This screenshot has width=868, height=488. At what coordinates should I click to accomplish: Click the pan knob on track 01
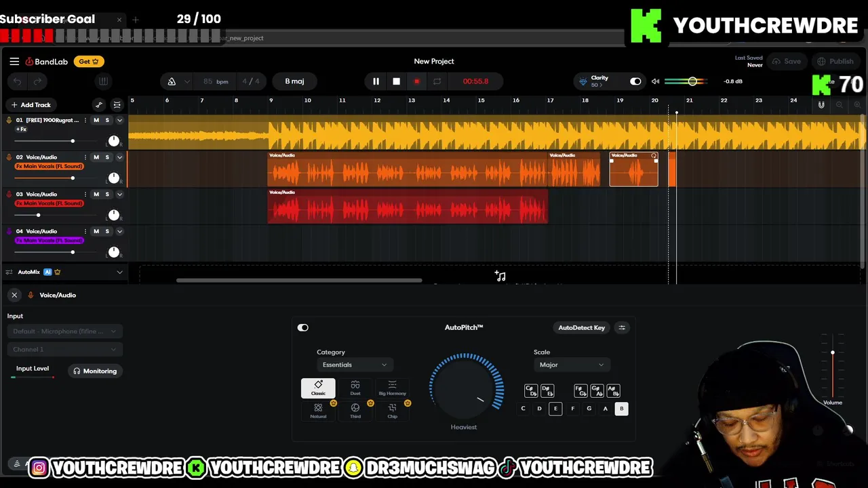coord(114,141)
